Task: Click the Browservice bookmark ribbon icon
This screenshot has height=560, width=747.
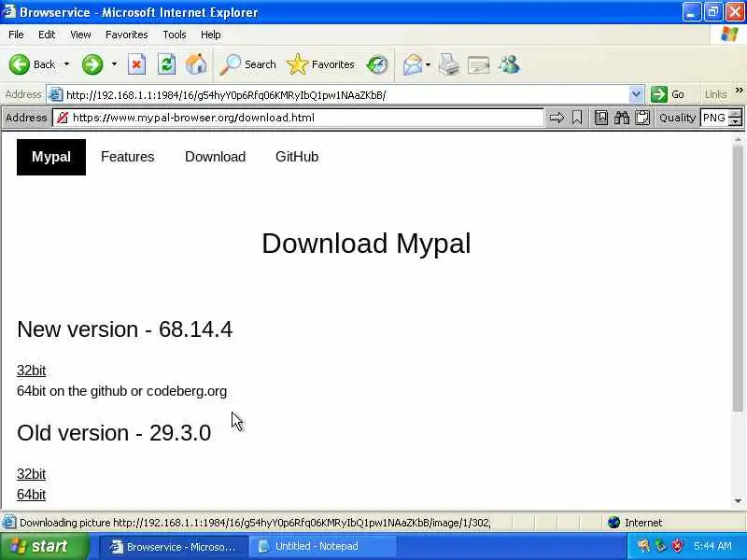Action: (x=577, y=118)
